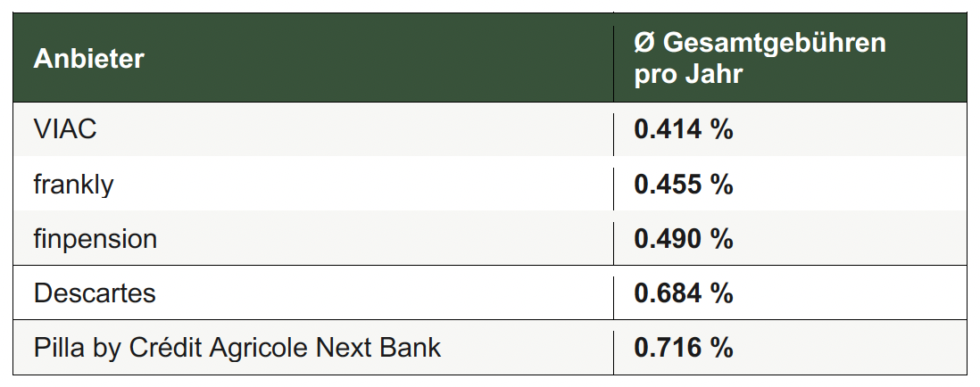Click the 0.414 % fee value

(x=683, y=130)
